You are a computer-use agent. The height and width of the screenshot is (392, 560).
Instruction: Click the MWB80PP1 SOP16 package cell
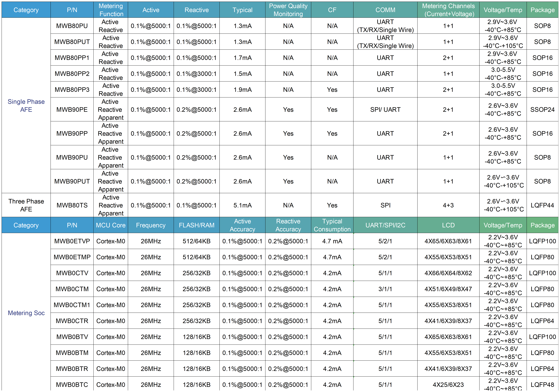pos(542,58)
